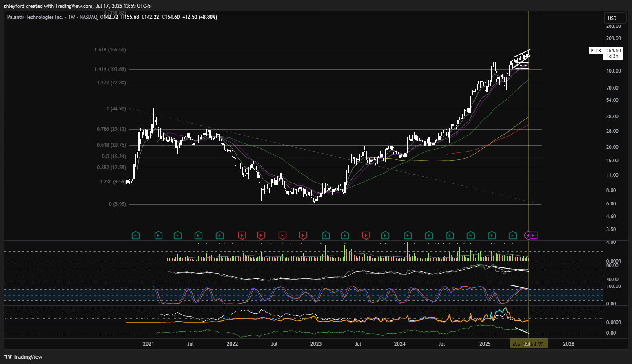Click the high value H155.68

pyautogui.click(x=130, y=17)
